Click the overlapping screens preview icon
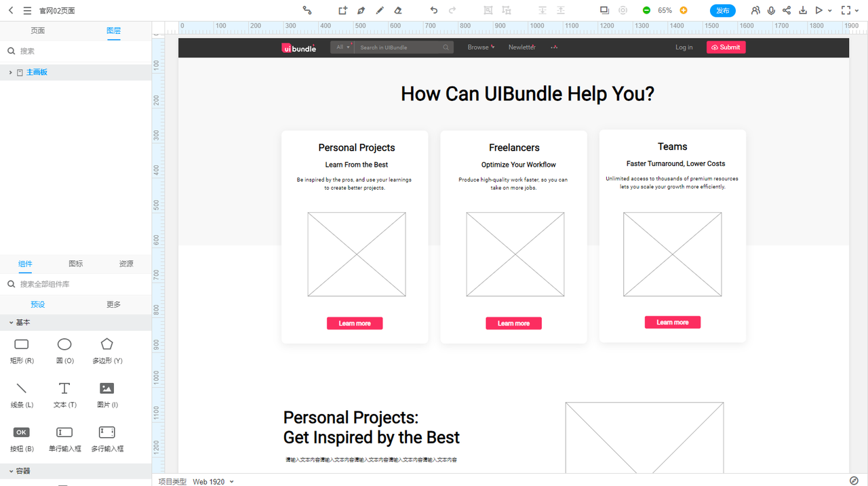 pyautogui.click(x=605, y=10)
